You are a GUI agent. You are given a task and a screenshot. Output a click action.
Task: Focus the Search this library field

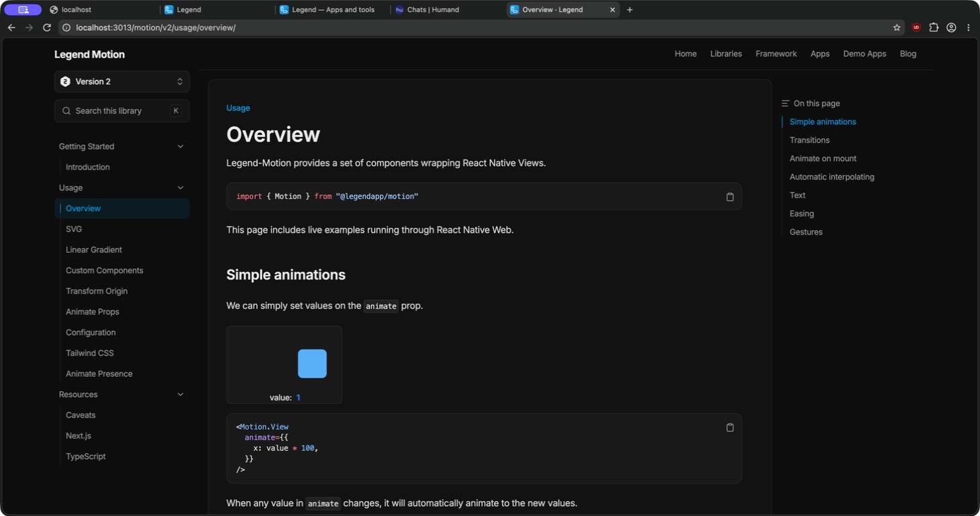click(x=122, y=111)
